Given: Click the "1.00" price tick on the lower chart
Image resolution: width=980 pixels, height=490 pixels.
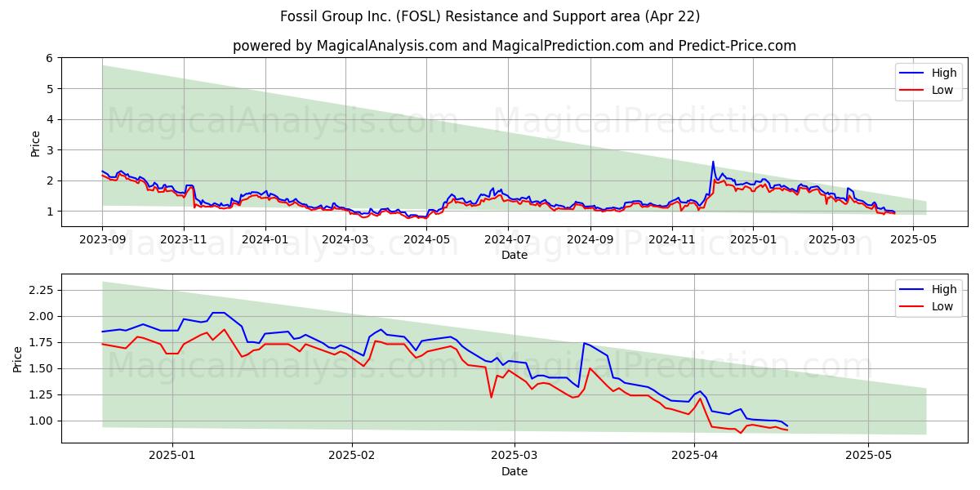Looking at the screenshot, I should 41,421.
